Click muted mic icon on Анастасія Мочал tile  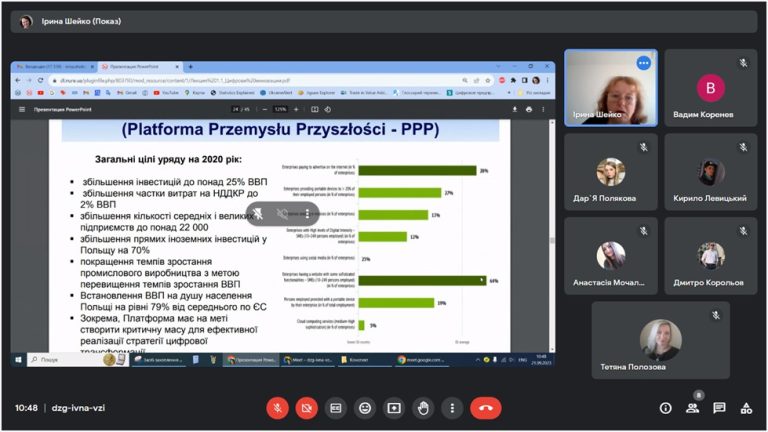tap(644, 231)
